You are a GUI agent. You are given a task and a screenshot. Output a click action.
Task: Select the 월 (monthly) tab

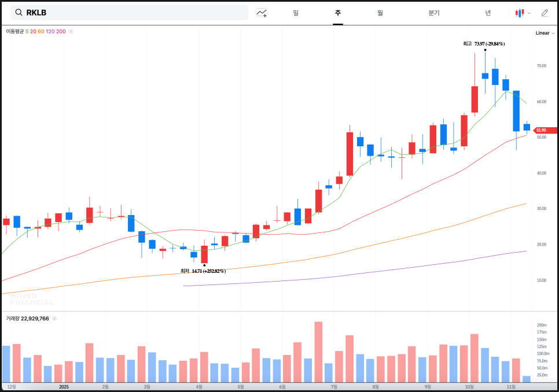380,13
